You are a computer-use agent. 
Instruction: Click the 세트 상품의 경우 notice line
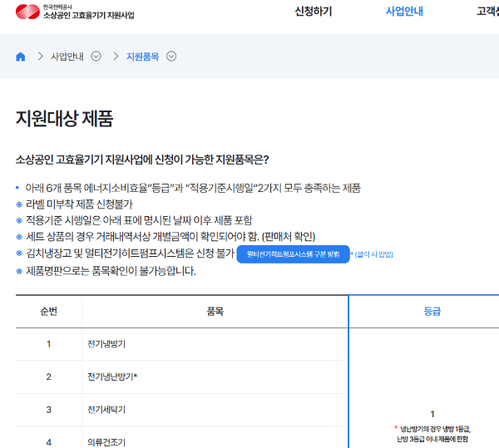click(170, 237)
